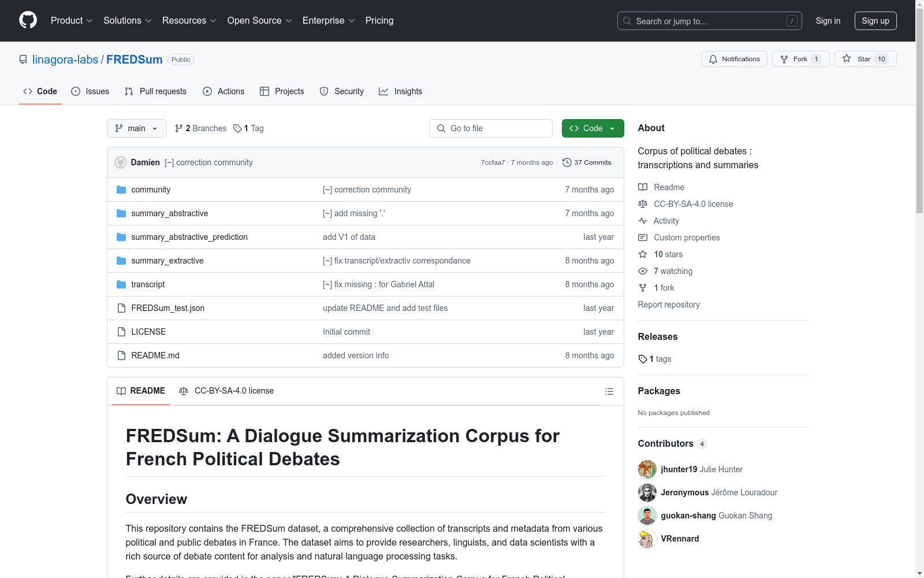Select the README tab
Image resolution: width=924 pixels, height=578 pixels.
point(141,391)
